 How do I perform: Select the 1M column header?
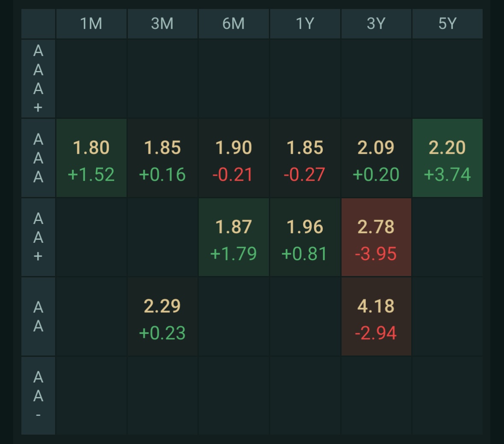tap(91, 24)
